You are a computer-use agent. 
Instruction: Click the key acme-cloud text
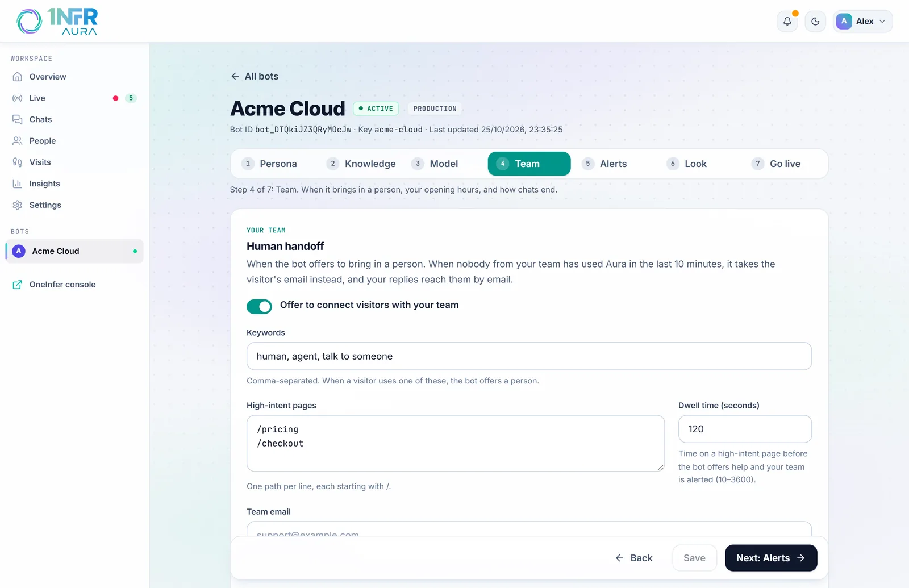point(398,130)
